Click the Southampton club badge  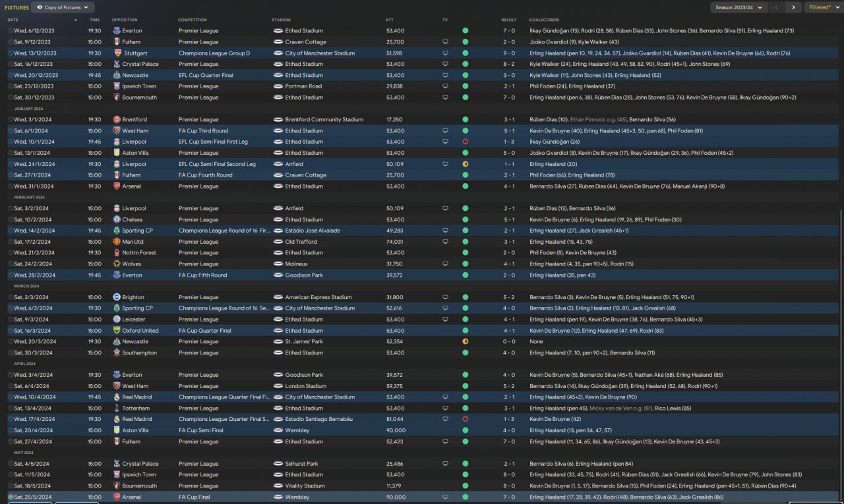click(117, 352)
